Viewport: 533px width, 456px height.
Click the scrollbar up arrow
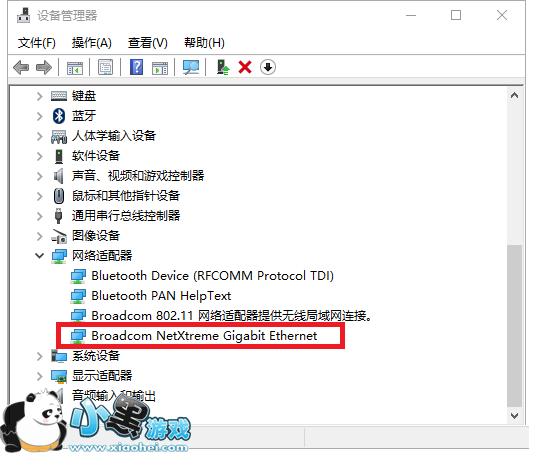tap(514, 96)
